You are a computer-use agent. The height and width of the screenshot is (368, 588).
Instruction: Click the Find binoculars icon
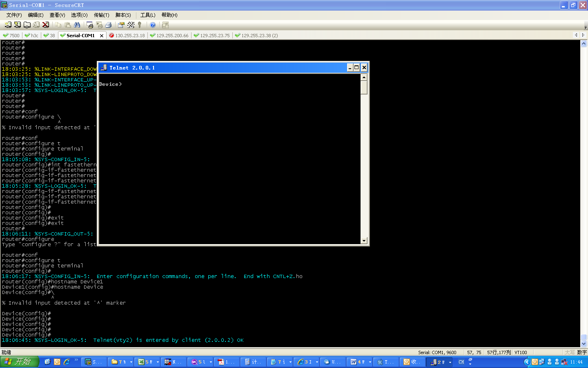click(77, 25)
